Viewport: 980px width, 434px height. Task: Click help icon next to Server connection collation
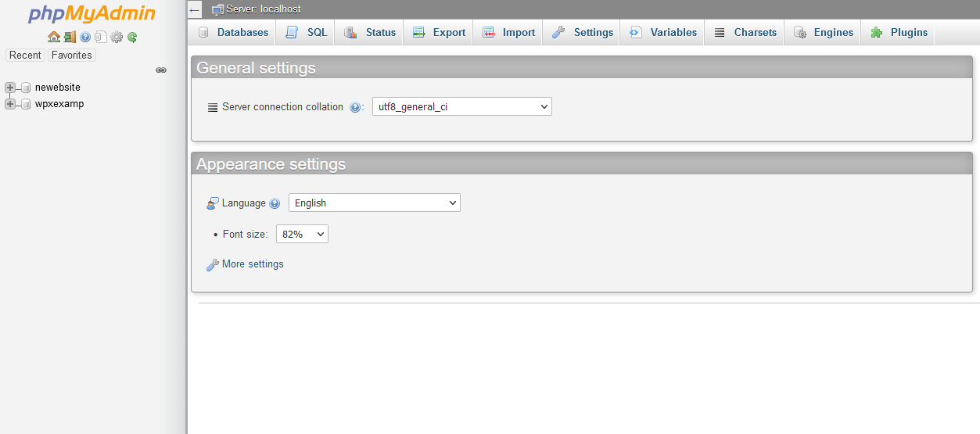(x=355, y=107)
